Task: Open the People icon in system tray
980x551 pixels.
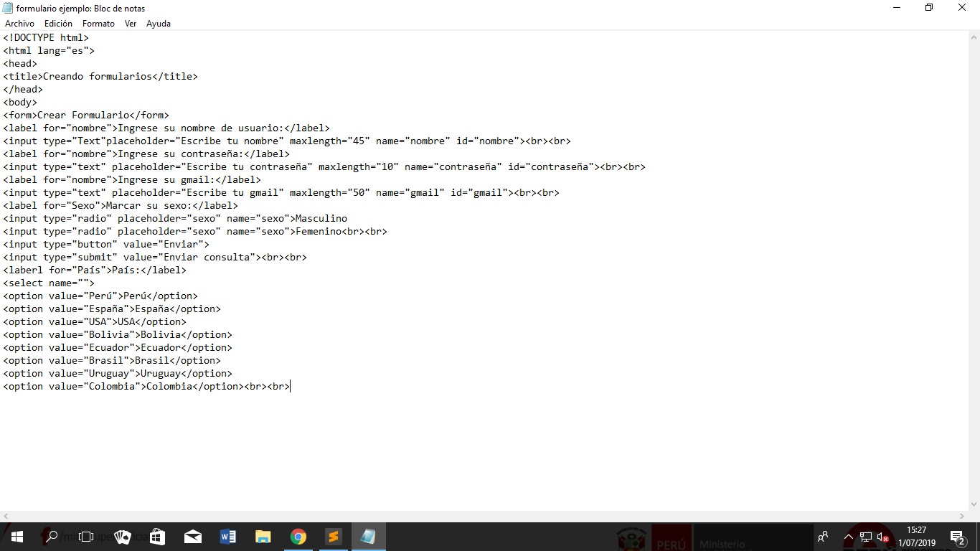Action: tap(823, 537)
